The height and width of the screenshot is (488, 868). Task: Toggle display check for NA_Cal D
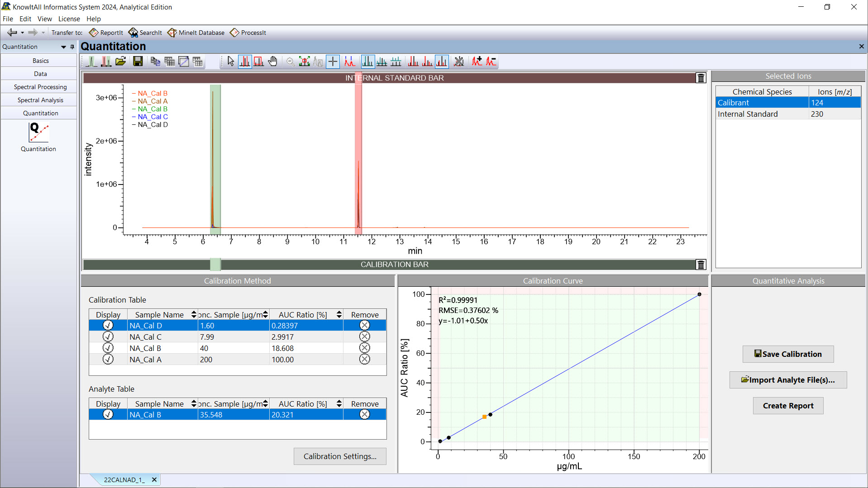point(108,326)
